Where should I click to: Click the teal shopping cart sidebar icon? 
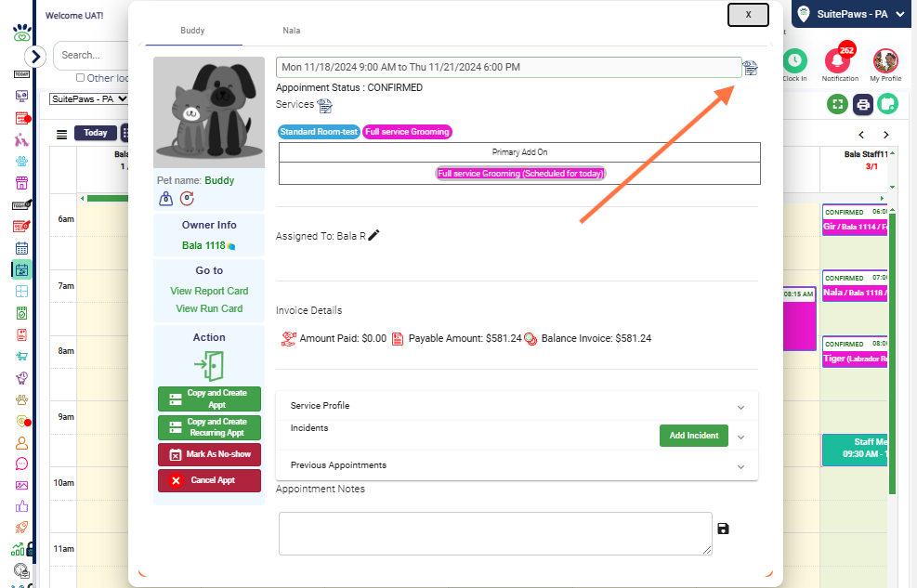21,356
